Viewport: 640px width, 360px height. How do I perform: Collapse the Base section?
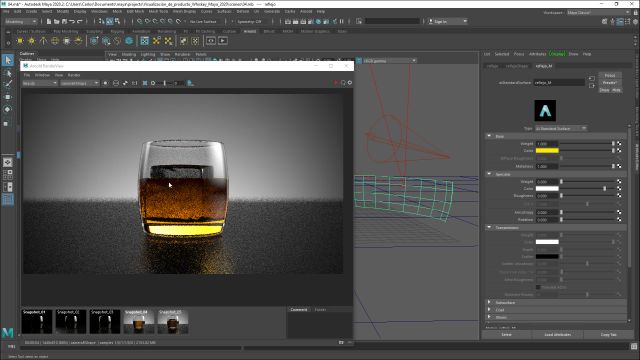pos(489,136)
